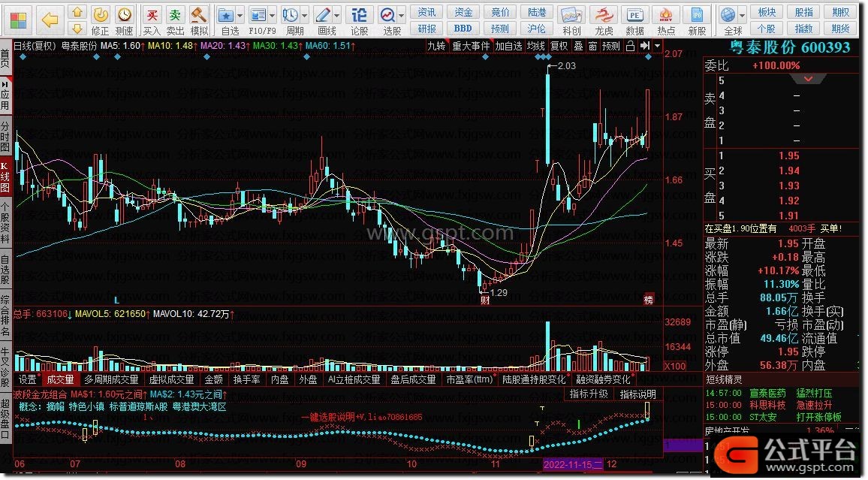Click the 粤泰股份 600393 stock title
Viewport: 868px width, 480px height.
coord(789,47)
